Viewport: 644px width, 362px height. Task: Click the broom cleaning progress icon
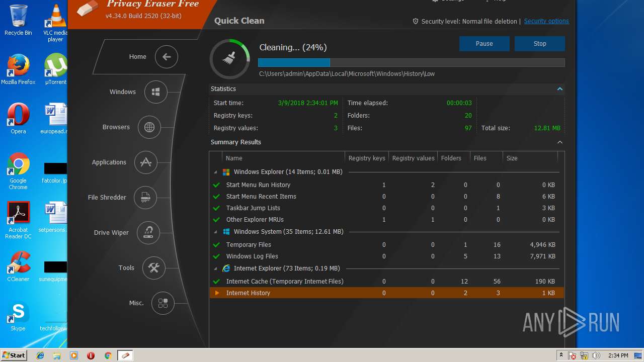tap(229, 59)
